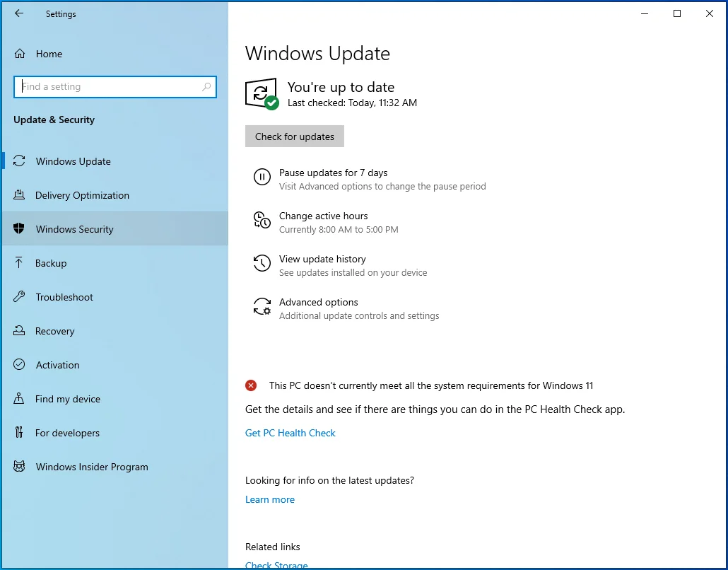This screenshot has height=570, width=728.
Task: Click the gear sync icon beside Advanced options
Action: [x=262, y=307]
